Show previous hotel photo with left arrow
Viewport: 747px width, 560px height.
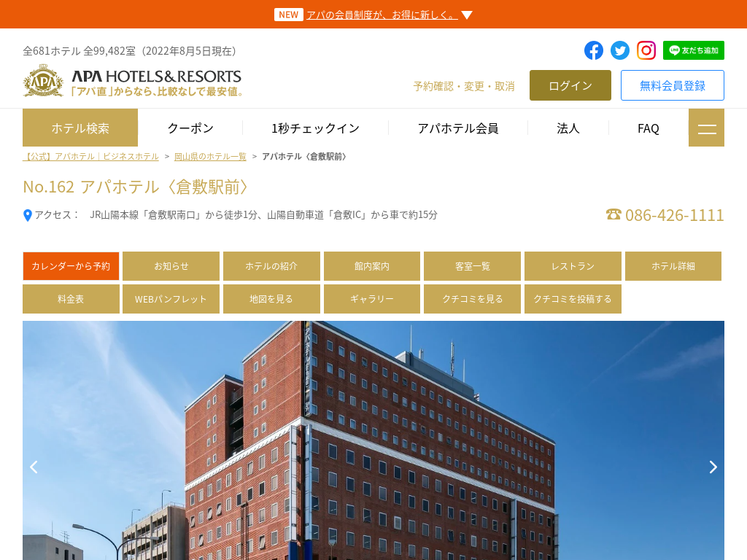[x=34, y=467]
